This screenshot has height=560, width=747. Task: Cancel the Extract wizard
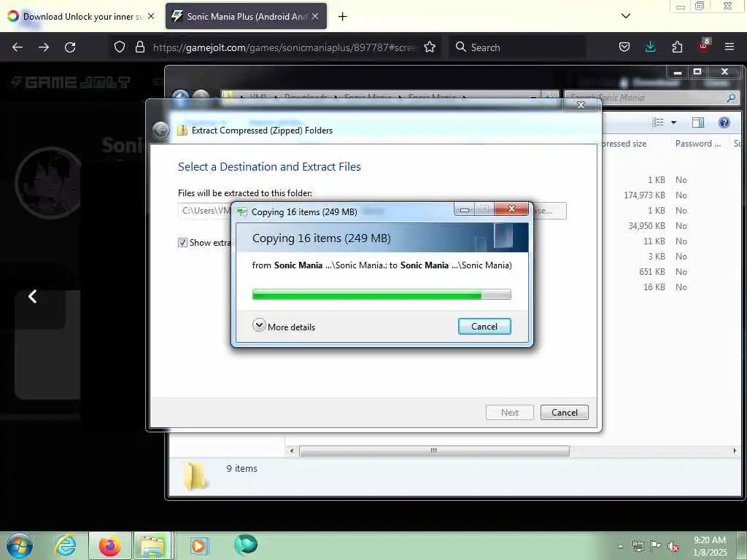(x=565, y=413)
